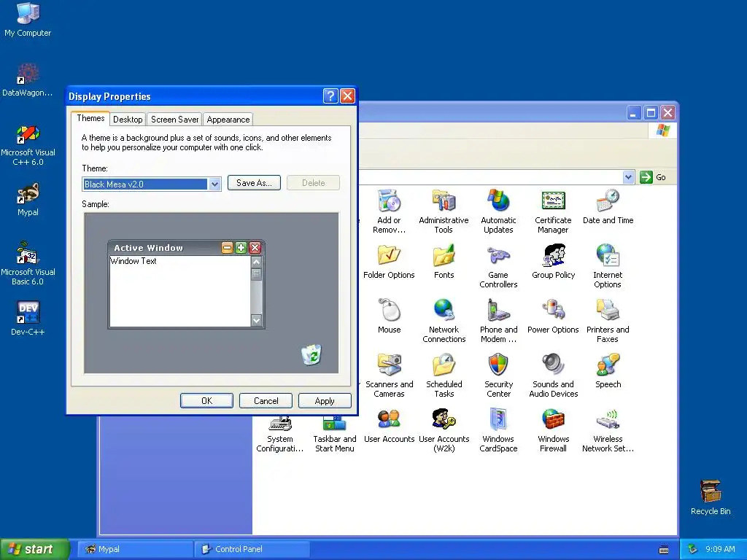Viewport: 747px width, 560px height.
Task: Open User Accounts icon
Action: [390, 425]
